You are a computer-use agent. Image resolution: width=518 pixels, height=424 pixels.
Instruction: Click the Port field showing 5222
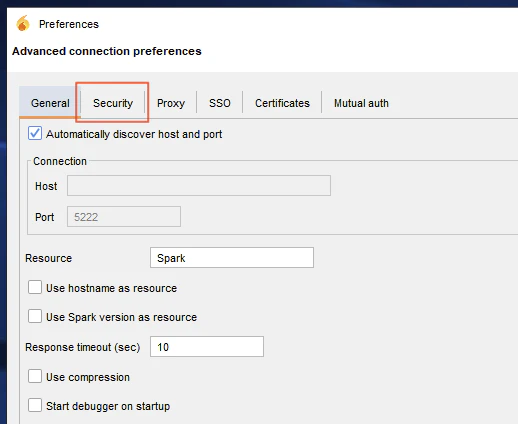[124, 217]
